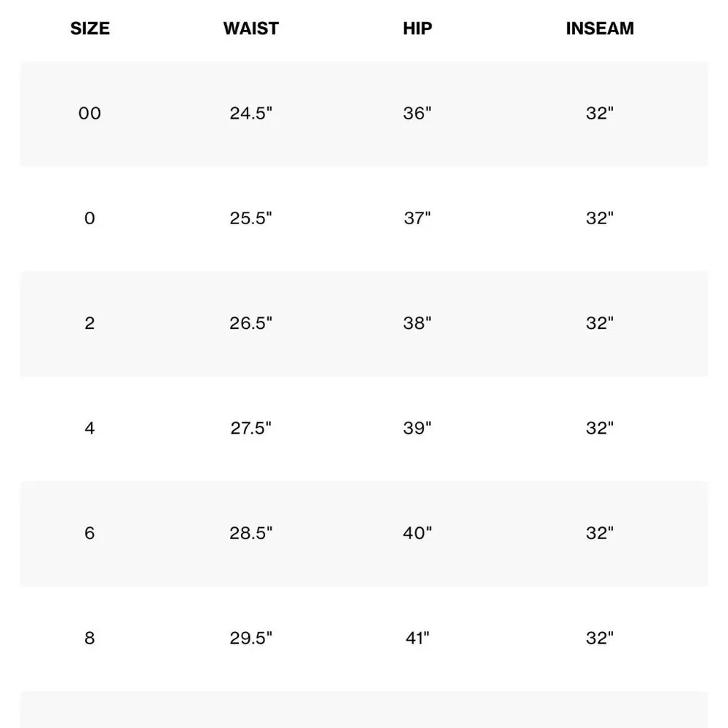Select the 41" hip cell
The width and height of the screenshot is (728, 728).
(x=417, y=638)
